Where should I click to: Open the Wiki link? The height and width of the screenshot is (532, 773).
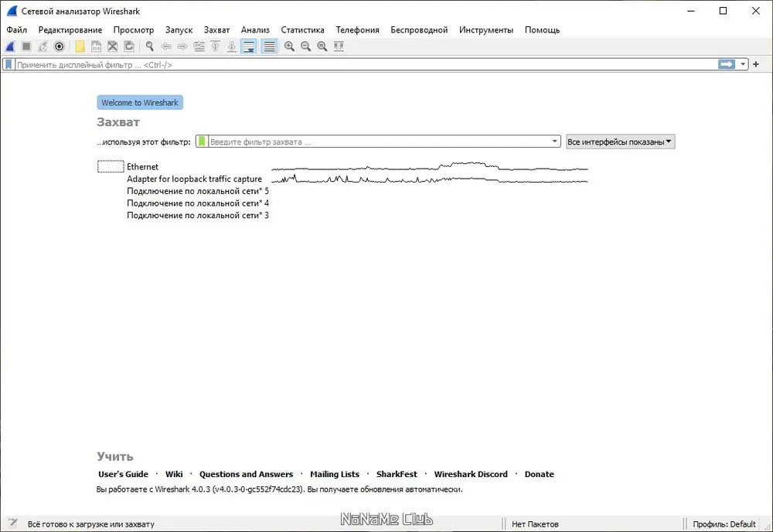click(174, 474)
